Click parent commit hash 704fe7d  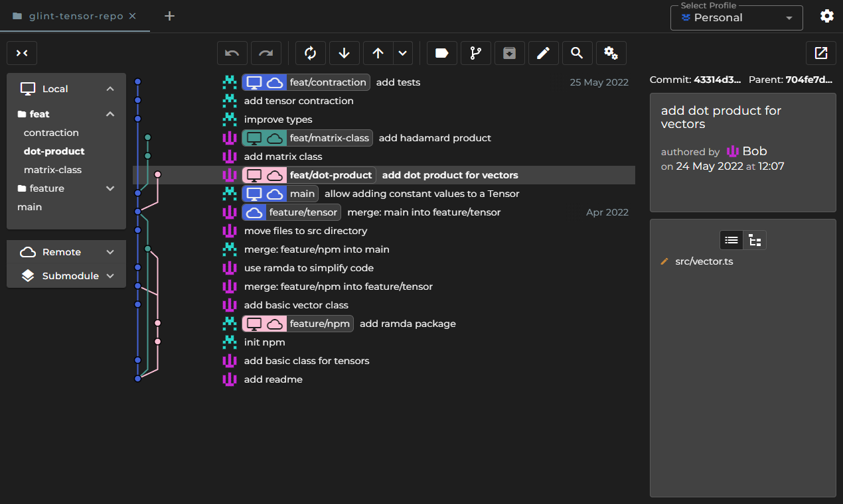(809, 80)
